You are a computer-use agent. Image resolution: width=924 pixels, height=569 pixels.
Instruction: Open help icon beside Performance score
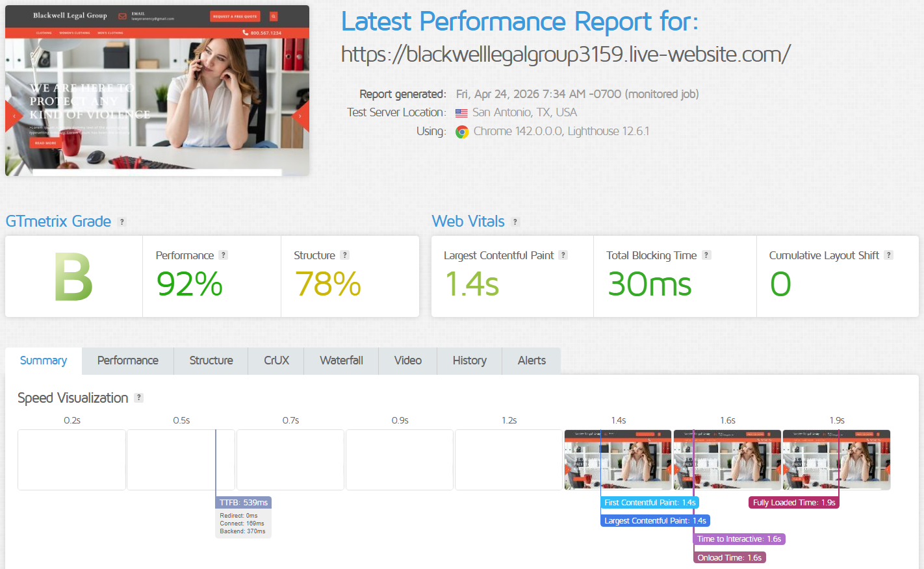[x=223, y=255]
